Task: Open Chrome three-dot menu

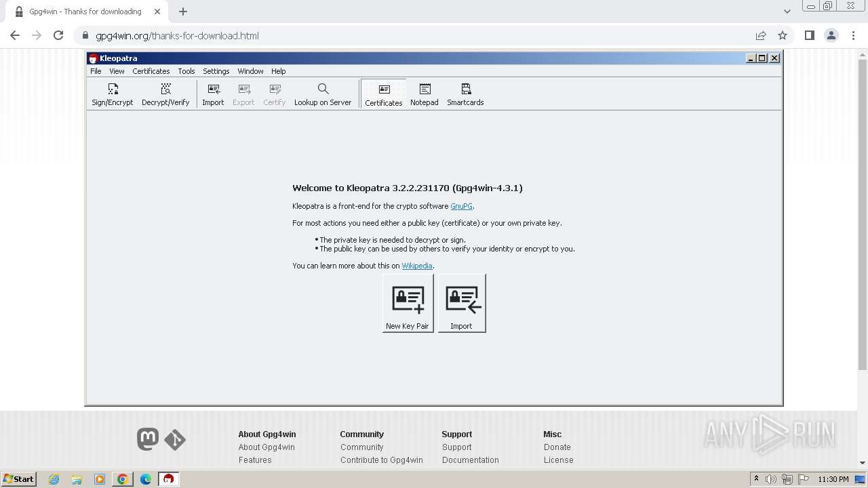Action: [854, 36]
